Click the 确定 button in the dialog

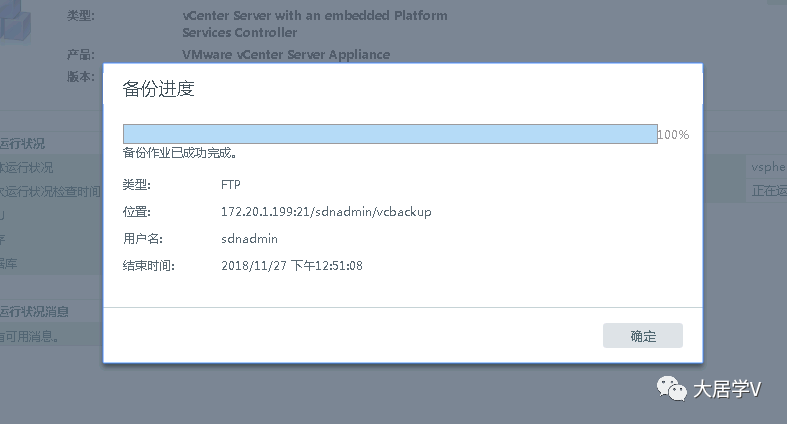click(x=642, y=336)
